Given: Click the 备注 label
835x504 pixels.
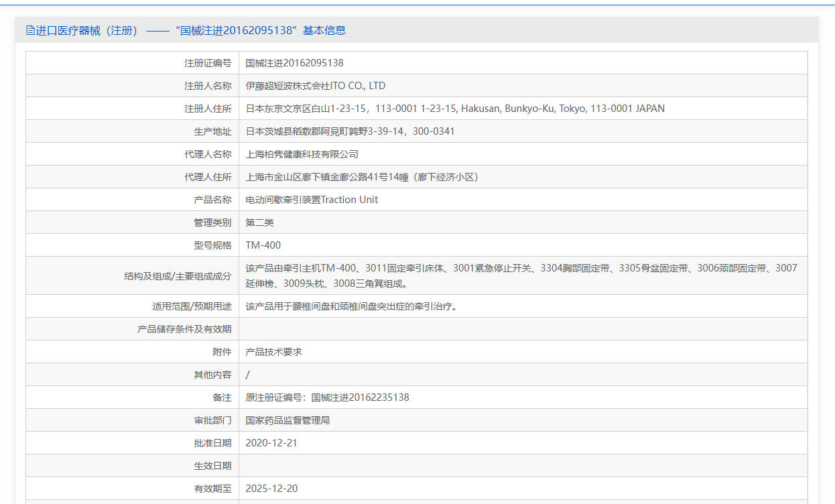Looking at the screenshot, I should 222,397.
